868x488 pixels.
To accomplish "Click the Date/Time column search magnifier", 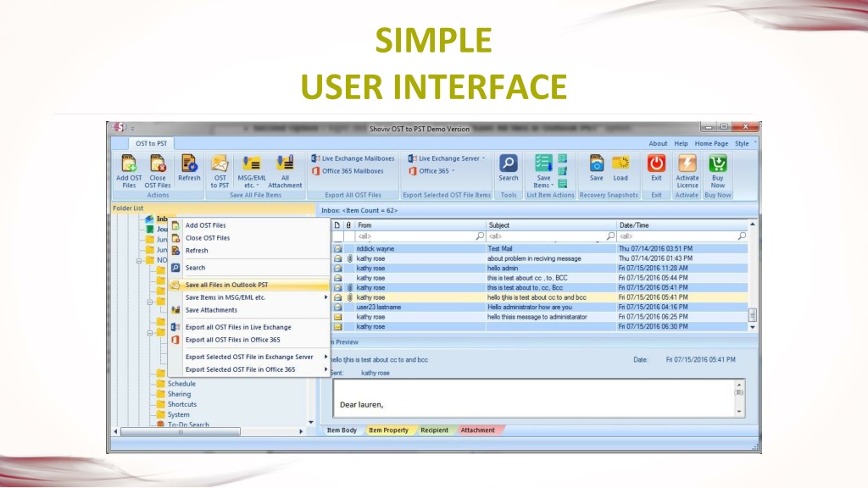I will click(742, 236).
